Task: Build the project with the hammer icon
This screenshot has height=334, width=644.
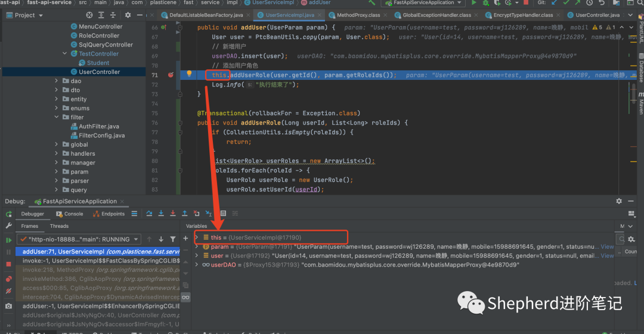Action: click(x=371, y=2)
